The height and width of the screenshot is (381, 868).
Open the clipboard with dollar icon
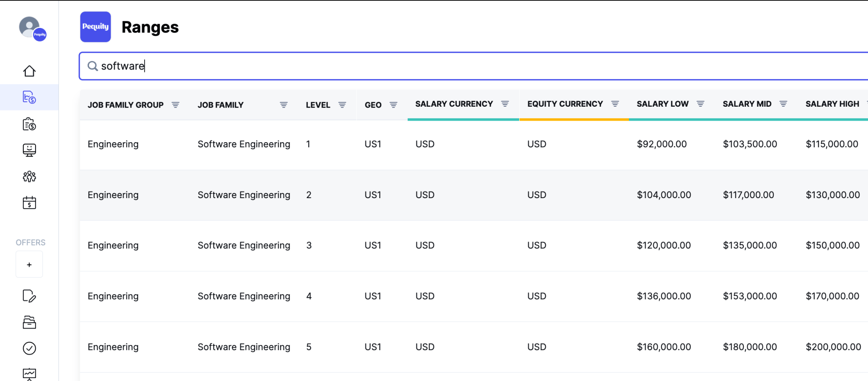coord(29,124)
